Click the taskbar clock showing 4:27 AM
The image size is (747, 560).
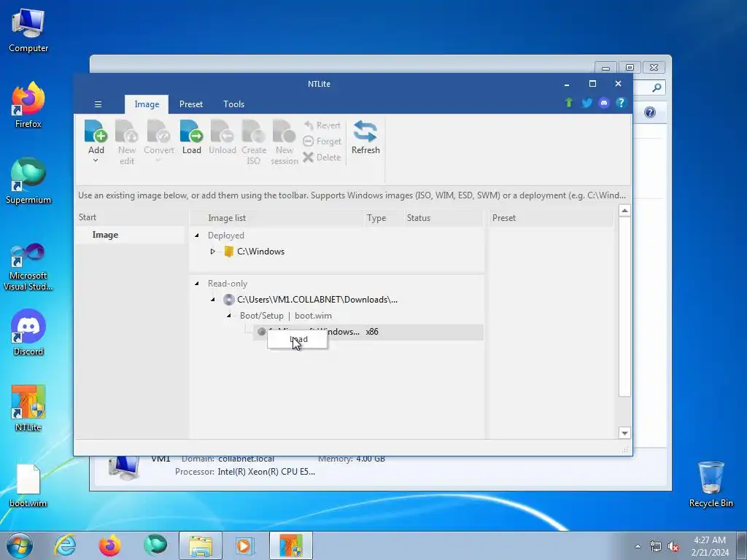[x=710, y=546]
